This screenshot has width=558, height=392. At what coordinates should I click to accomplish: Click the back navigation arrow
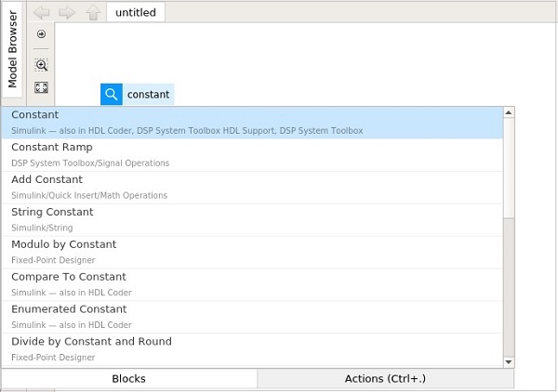[x=42, y=12]
